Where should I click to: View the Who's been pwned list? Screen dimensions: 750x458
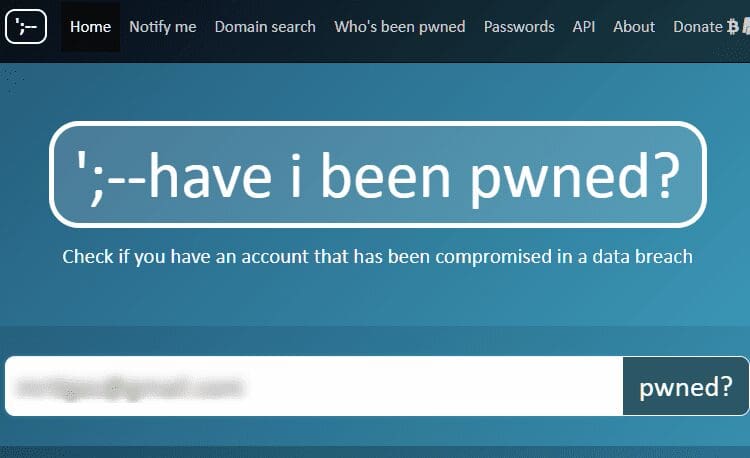click(x=400, y=27)
